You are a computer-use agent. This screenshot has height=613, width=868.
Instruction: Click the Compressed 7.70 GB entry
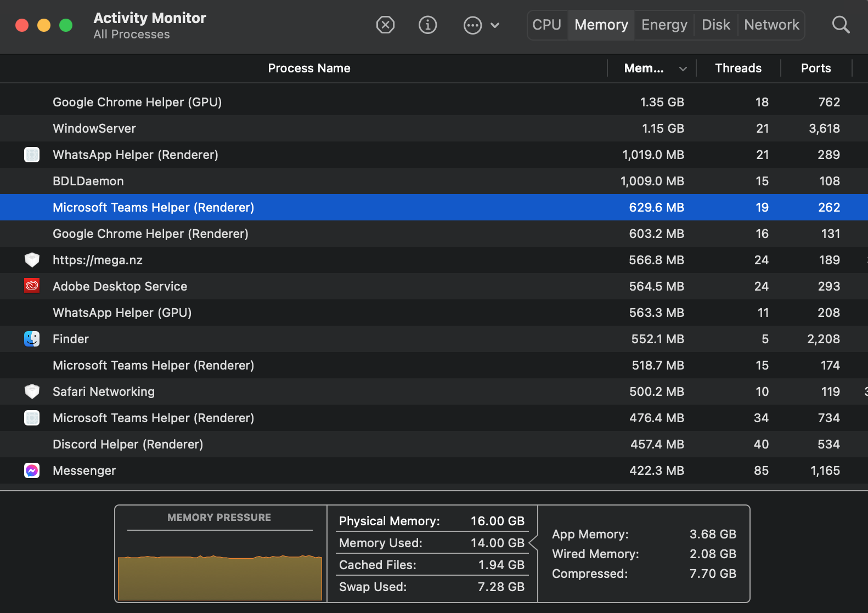pos(644,574)
